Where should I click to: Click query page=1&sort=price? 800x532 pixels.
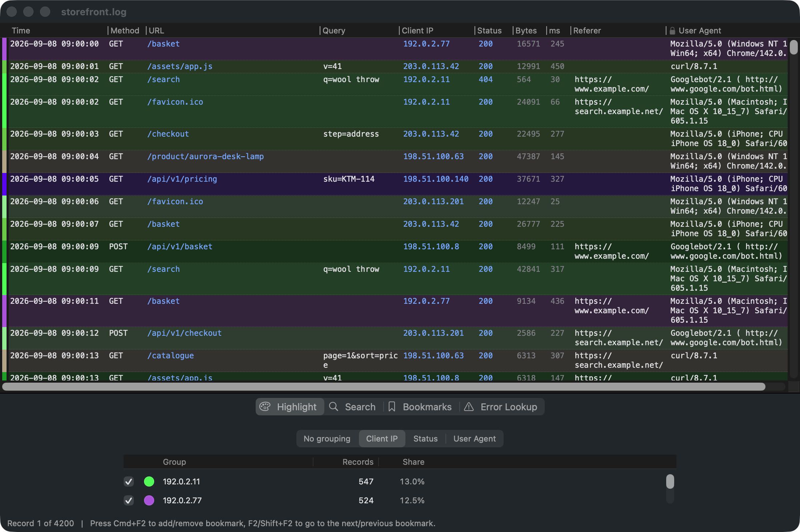pos(360,360)
